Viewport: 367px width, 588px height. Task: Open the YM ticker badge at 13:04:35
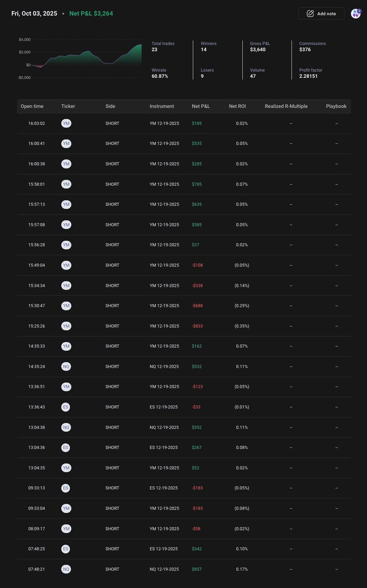tap(66, 468)
